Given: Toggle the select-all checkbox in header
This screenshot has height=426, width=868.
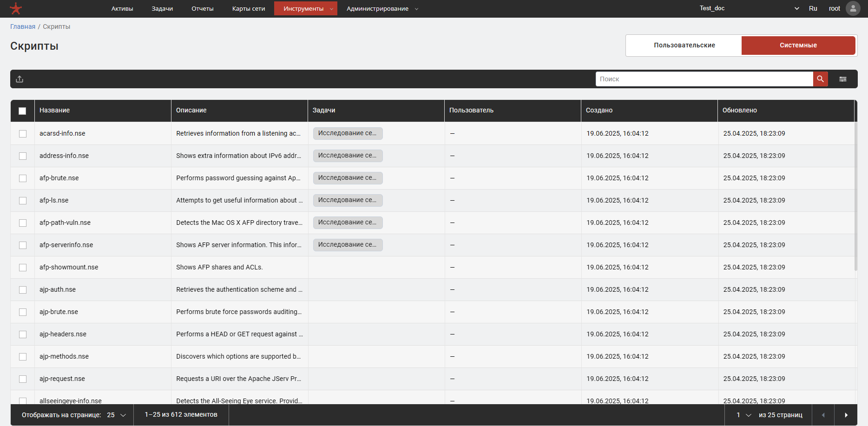Looking at the screenshot, I should coord(22,111).
